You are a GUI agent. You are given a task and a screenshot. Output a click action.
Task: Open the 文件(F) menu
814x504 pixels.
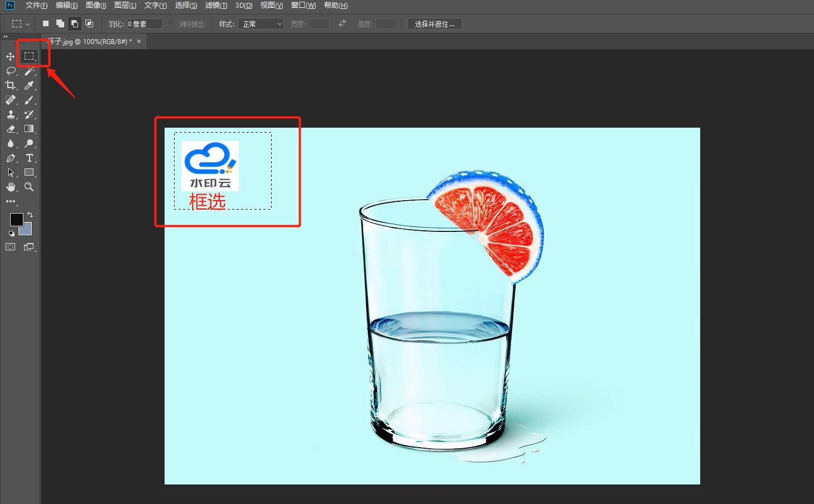click(36, 6)
